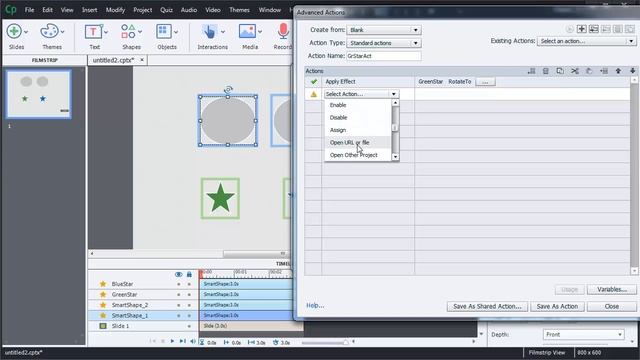Click the Text tool icon
The image size is (640, 360).
pos(93,31)
